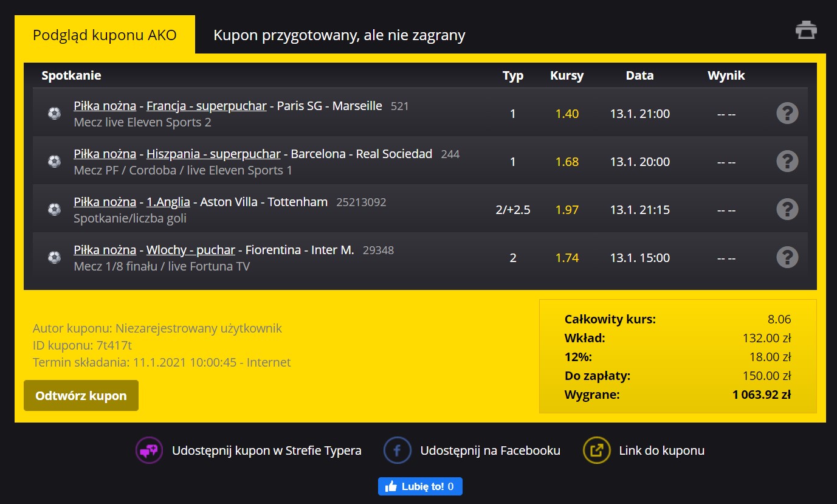The width and height of the screenshot is (837, 504).
Task: Click Autor kuponu: Niezarejestrowany użytkownik
Action: pos(157,328)
